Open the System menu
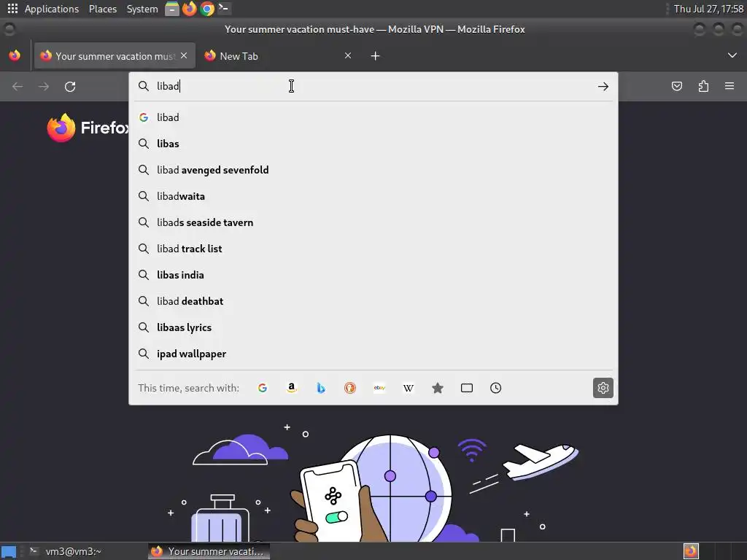Screen dimensions: 747x560 coord(142,9)
